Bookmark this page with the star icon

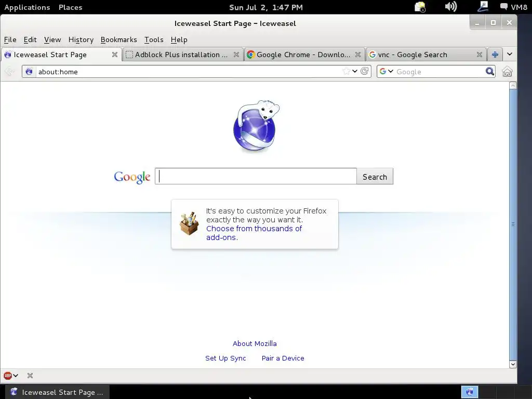[347, 71]
